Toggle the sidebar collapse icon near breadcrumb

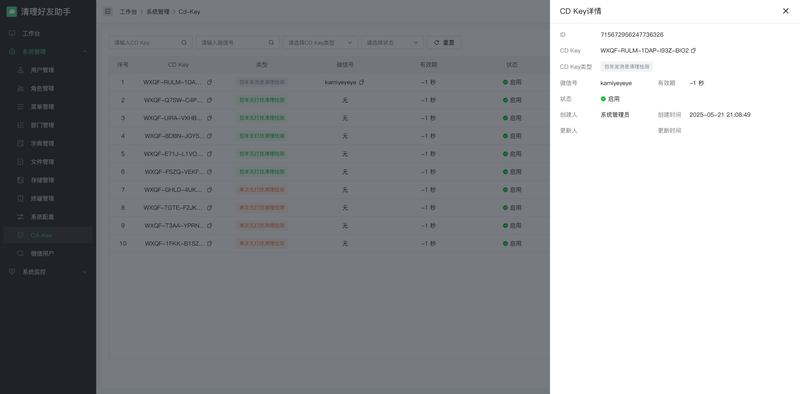click(108, 11)
